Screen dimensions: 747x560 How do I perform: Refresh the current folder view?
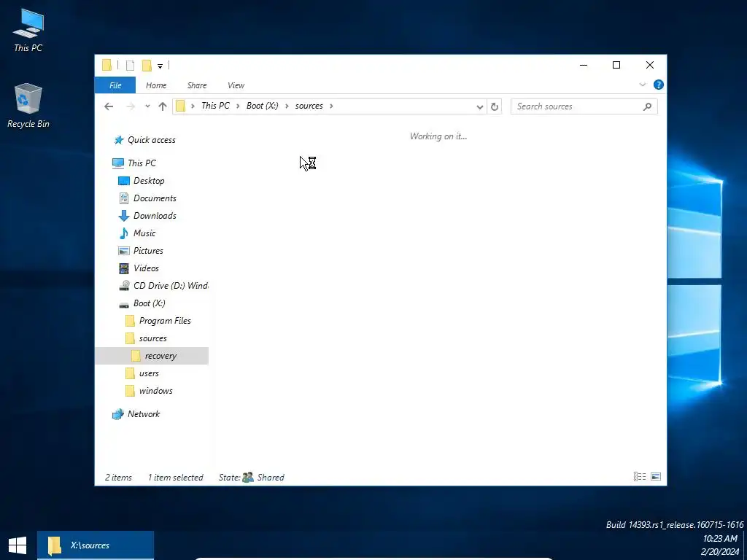click(495, 106)
